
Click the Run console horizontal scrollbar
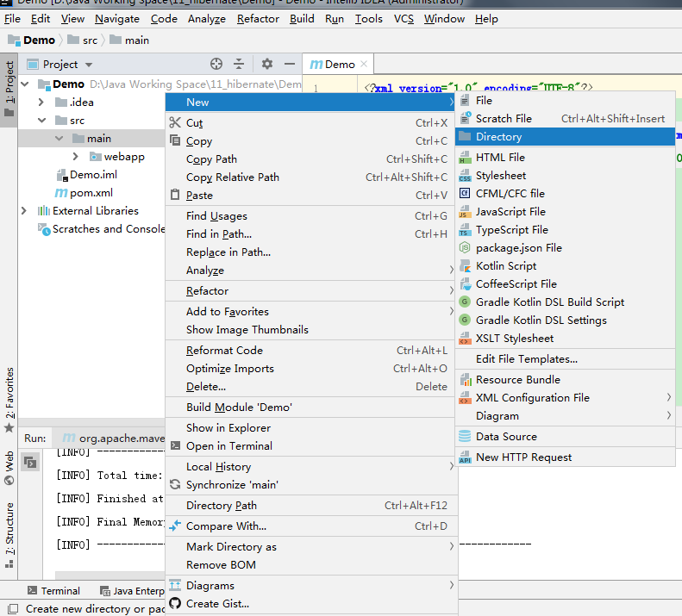[x=110, y=576]
